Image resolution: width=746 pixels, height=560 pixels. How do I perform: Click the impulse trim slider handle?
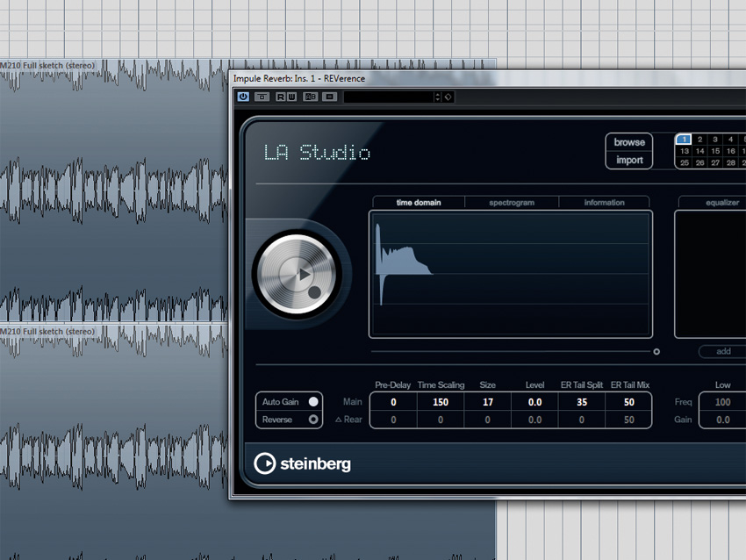(x=656, y=352)
